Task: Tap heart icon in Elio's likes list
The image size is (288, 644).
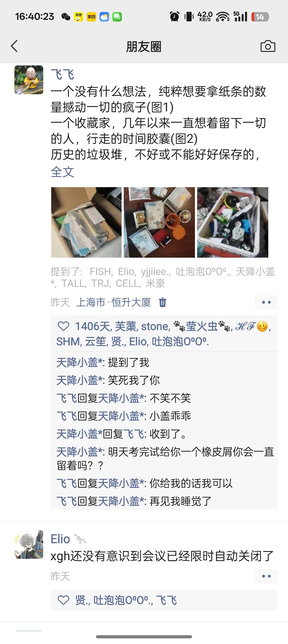Action: [x=63, y=600]
